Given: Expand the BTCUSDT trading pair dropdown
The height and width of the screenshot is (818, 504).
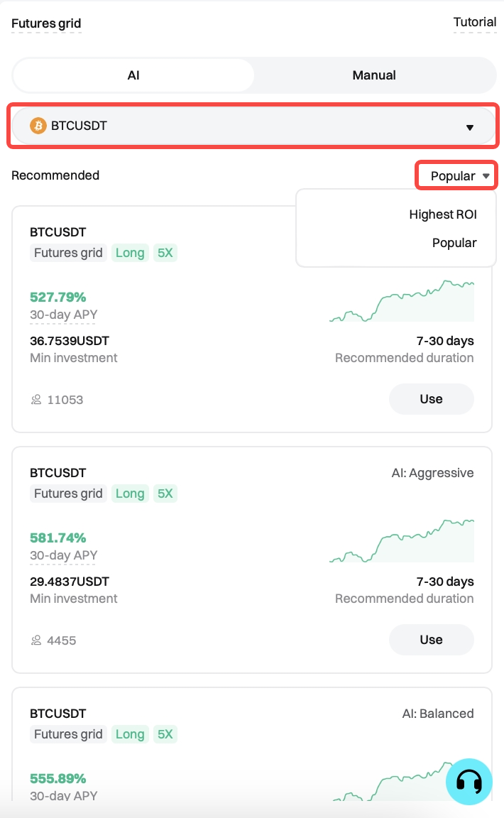Looking at the screenshot, I should click(252, 127).
